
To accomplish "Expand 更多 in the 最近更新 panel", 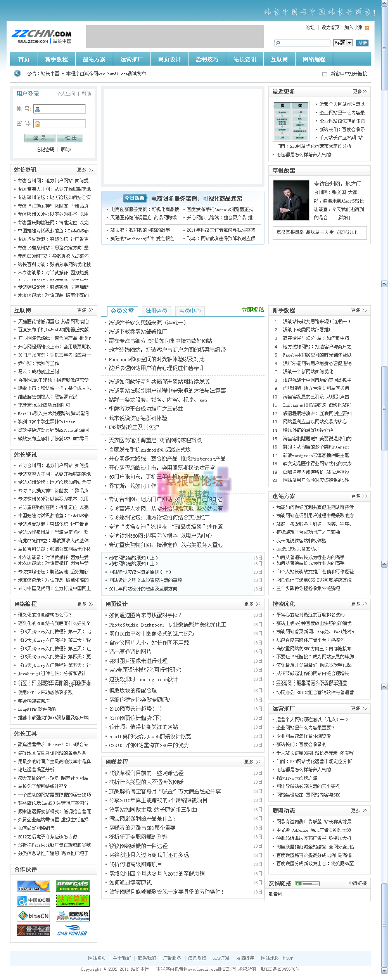I will coord(360,92).
